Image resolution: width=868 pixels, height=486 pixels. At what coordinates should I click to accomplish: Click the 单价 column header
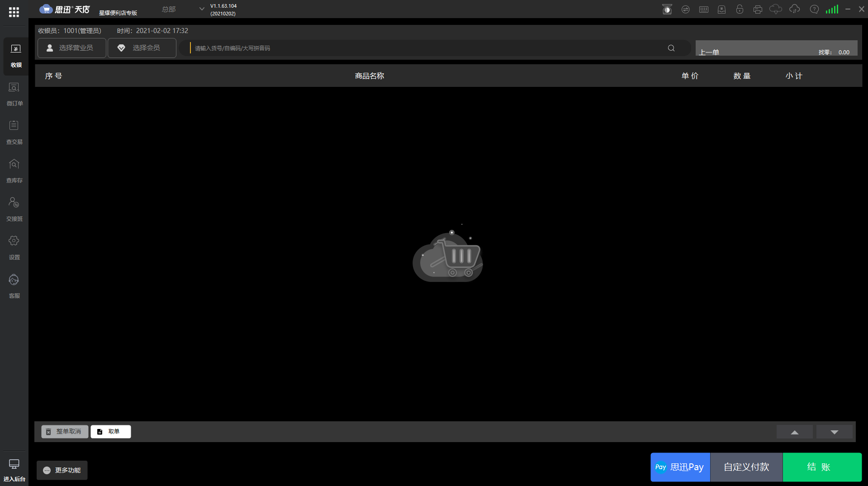click(x=690, y=76)
